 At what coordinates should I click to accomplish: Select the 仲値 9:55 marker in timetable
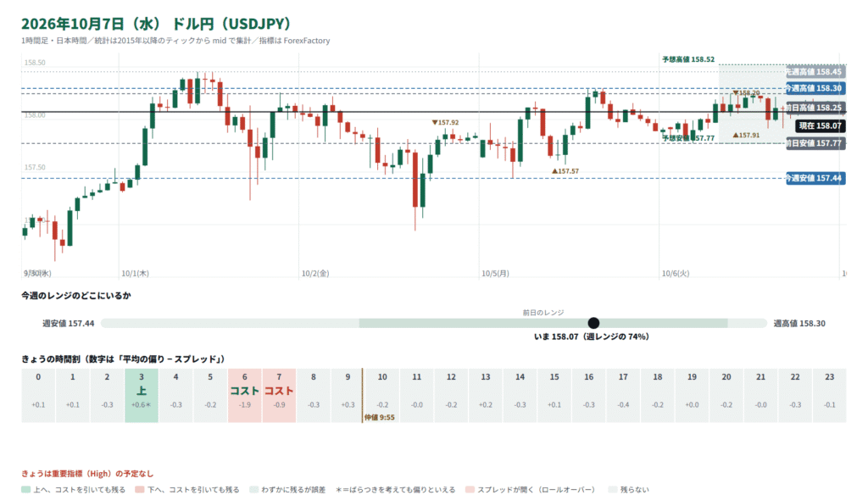(x=379, y=418)
